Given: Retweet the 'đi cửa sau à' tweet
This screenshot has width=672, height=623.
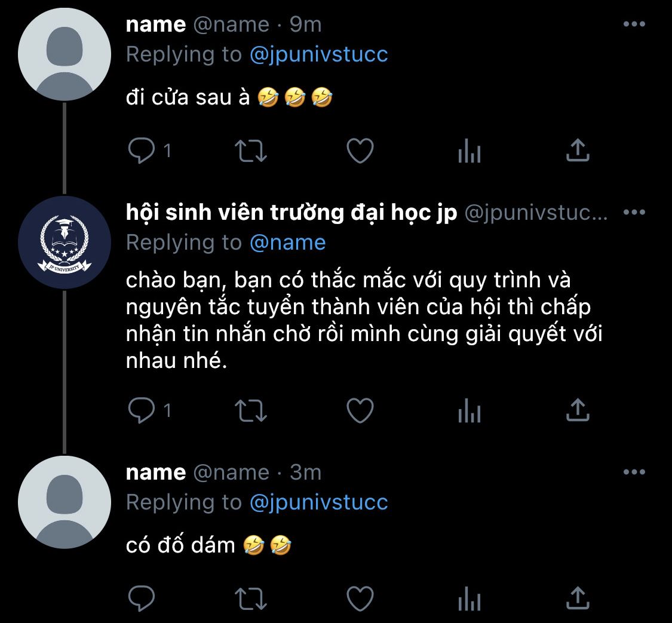Looking at the screenshot, I should click(x=251, y=151).
